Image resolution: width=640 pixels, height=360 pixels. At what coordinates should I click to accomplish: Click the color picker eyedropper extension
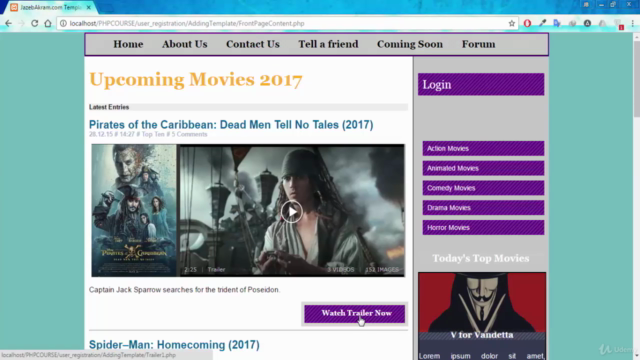point(542,23)
